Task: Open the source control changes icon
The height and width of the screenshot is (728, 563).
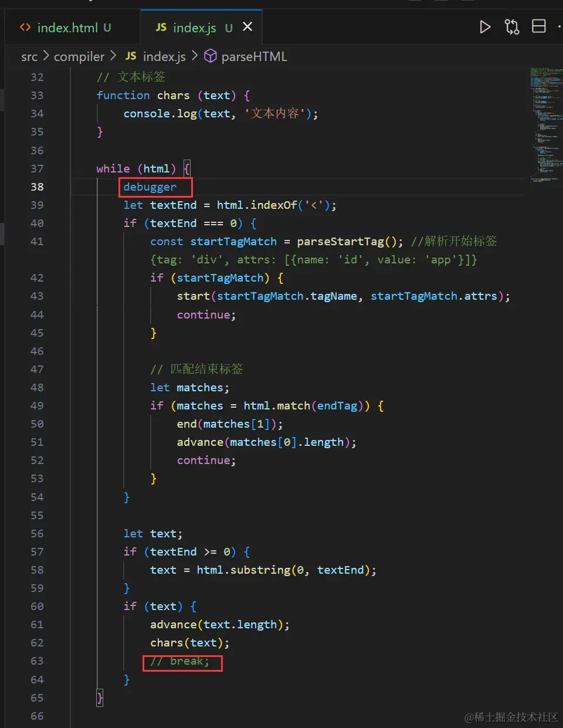Action: click(512, 27)
